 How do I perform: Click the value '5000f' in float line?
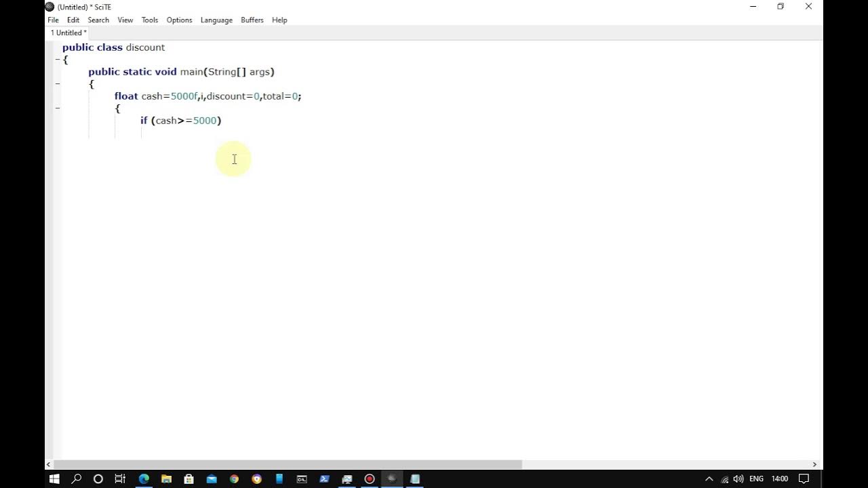tap(184, 96)
